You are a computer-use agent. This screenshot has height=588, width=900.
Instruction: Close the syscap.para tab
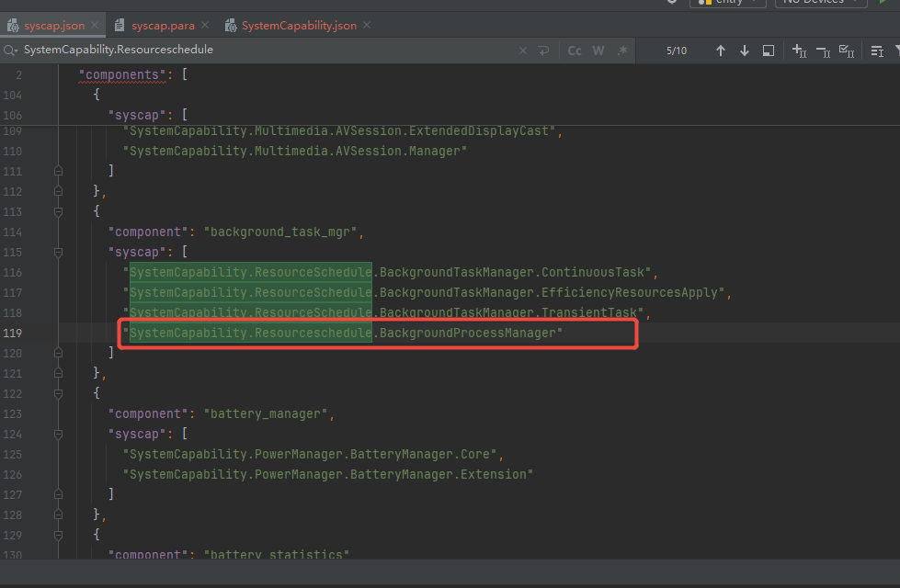tap(205, 25)
